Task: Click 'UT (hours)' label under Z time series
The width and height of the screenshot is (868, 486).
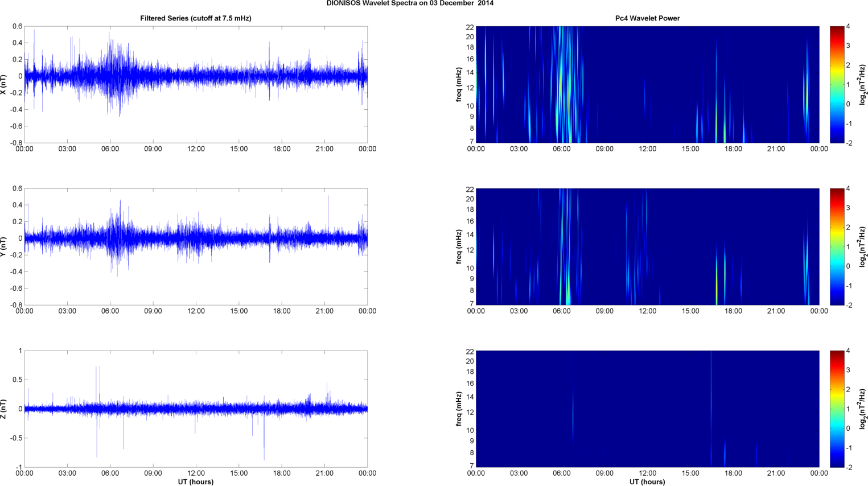Action: (x=196, y=481)
